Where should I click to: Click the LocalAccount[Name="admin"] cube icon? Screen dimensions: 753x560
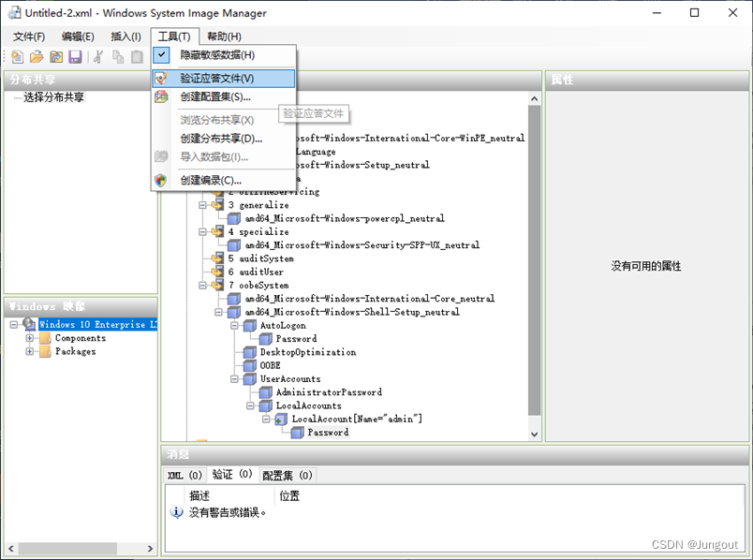point(281,420)
